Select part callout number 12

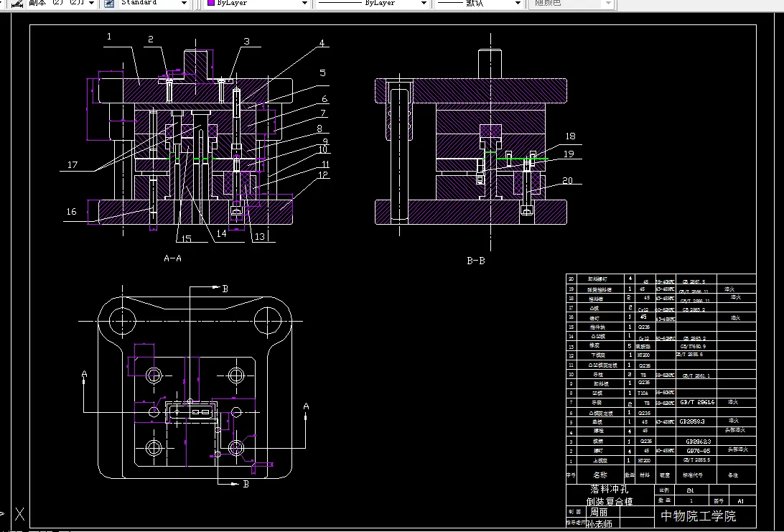coord(324,174)
